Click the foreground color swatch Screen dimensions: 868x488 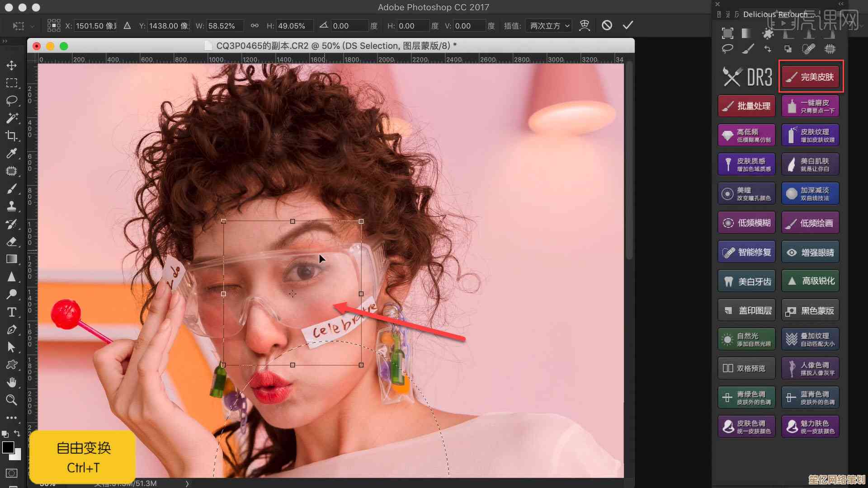8,447
